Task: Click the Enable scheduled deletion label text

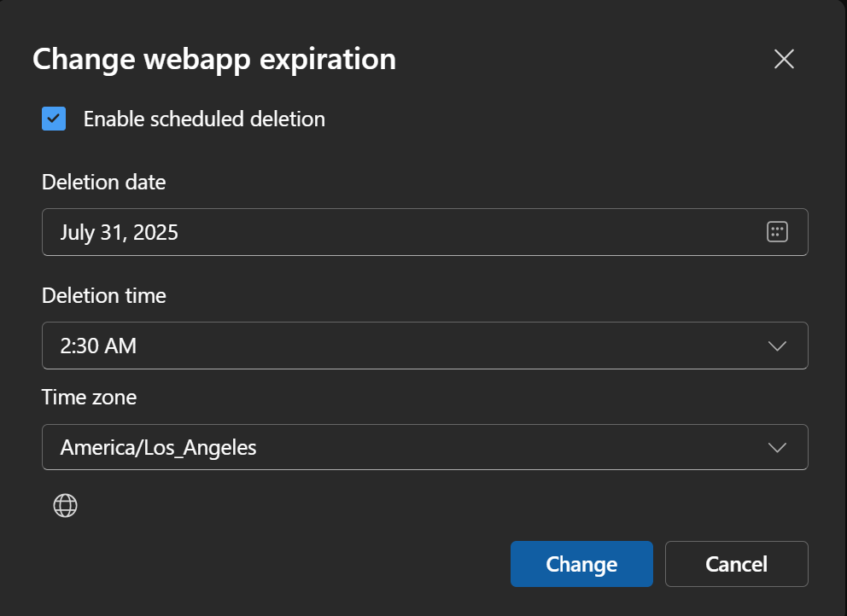Action: pyautogui.click(x=204, y=119)
